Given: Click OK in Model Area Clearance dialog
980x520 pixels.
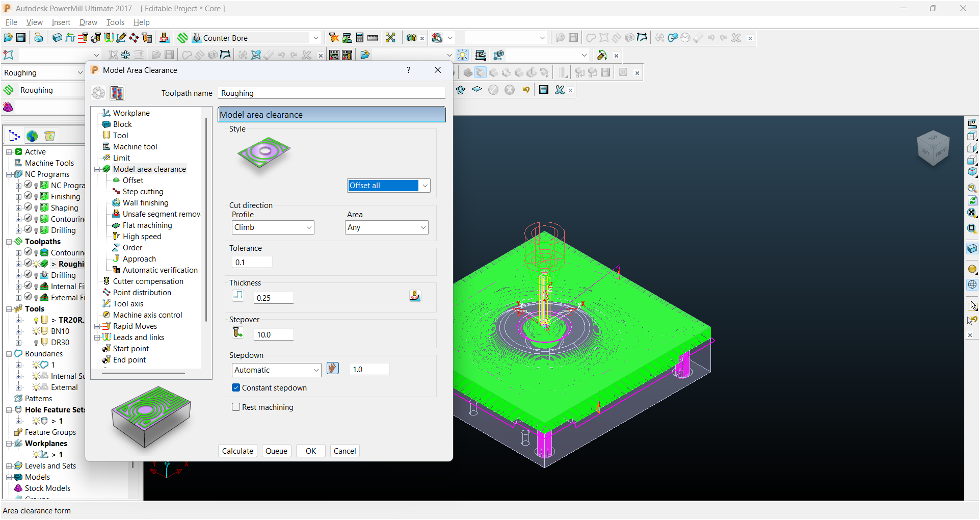Looking at the screenshot, I should 311,451.
